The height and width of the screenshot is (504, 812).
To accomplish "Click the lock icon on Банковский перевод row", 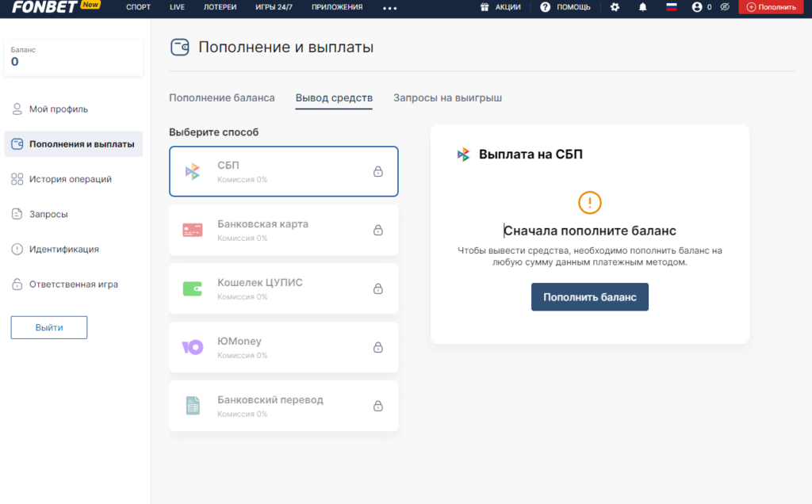I will [x=378, y=406].
